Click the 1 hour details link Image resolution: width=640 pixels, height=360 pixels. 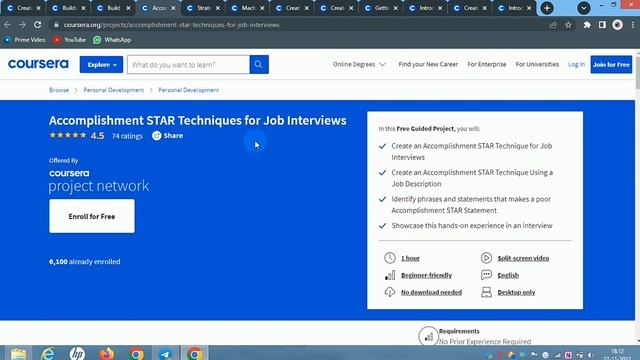[x=410, y=258]
